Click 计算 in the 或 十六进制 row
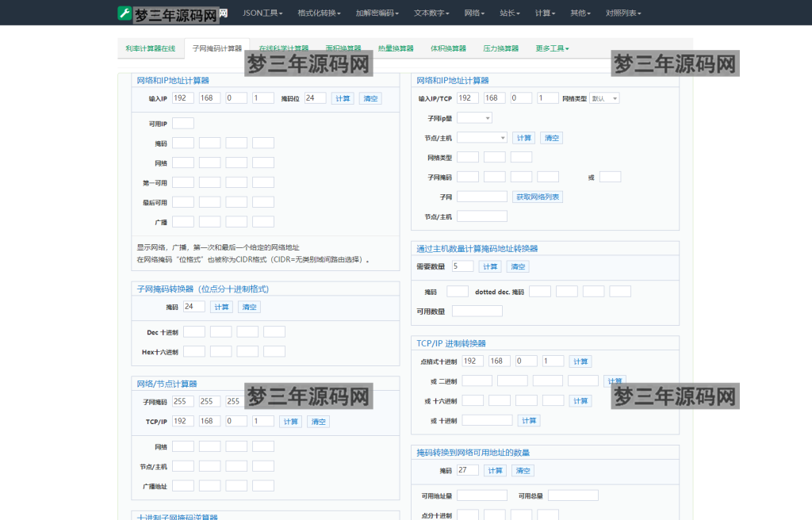This screenshot has width=812, height=520. pos(580,401)
